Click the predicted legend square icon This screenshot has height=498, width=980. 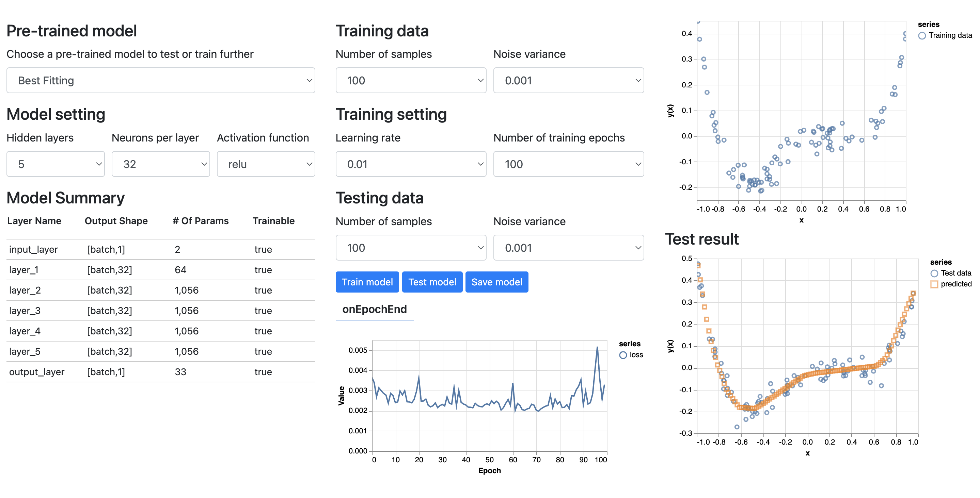point(934,284)
